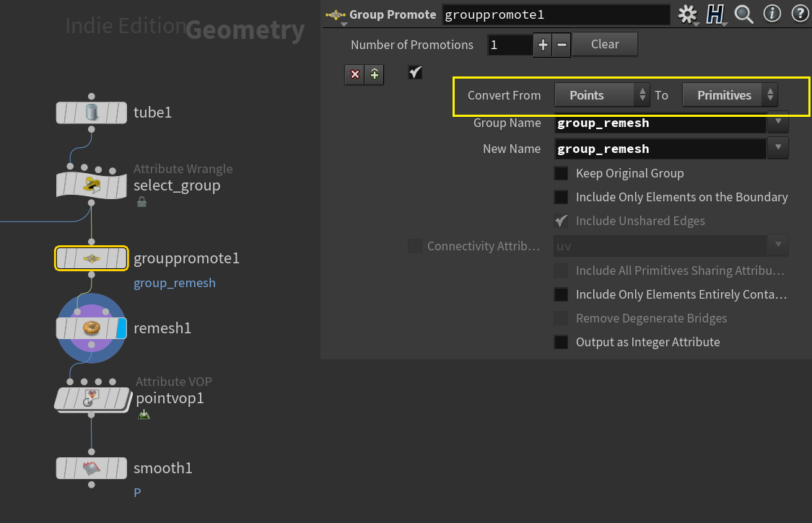Increase Number of Promotions with plus
812x523 pixels.
[x=543, y=45]
